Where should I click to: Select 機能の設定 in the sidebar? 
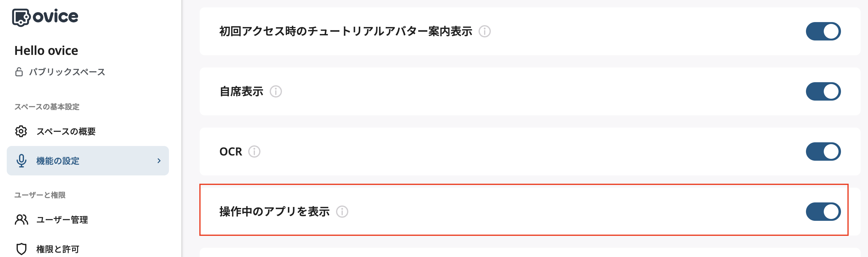click(57, 161)
